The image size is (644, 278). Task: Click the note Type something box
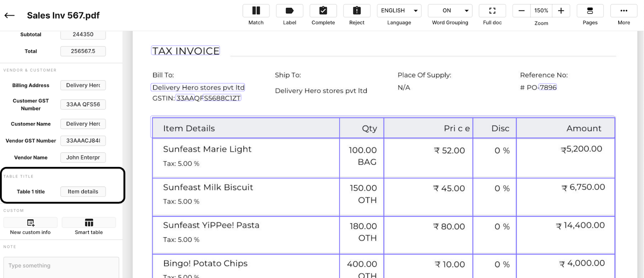(x=61, y=267)
